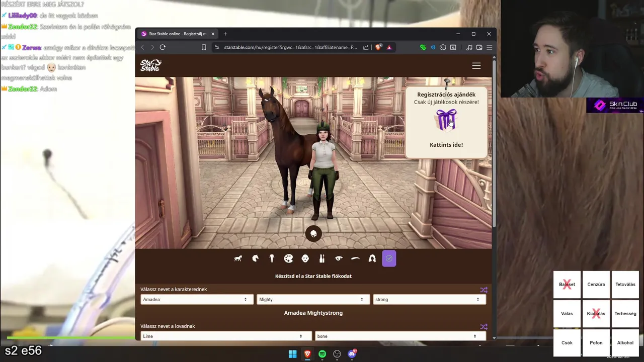The image size is (644, 362).
Task: Click the Válassz nevet a karakterednek label
Action: coord(174,290)
